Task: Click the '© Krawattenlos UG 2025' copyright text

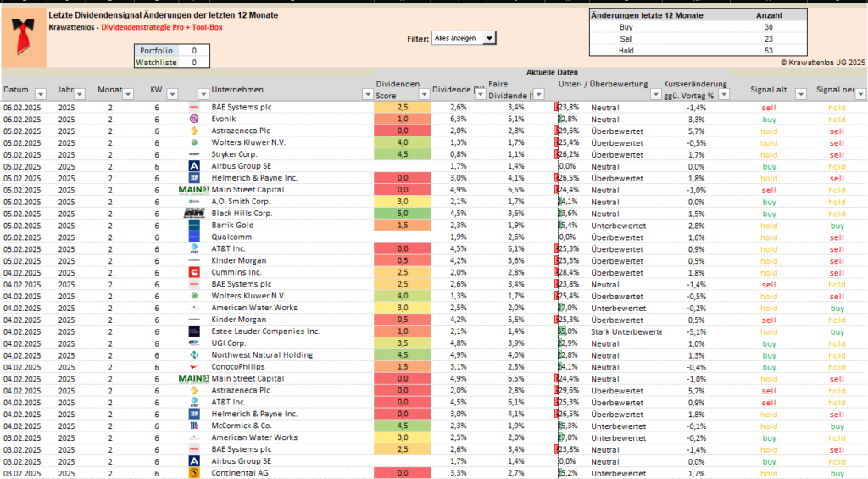Action: [x=822, y=63]
